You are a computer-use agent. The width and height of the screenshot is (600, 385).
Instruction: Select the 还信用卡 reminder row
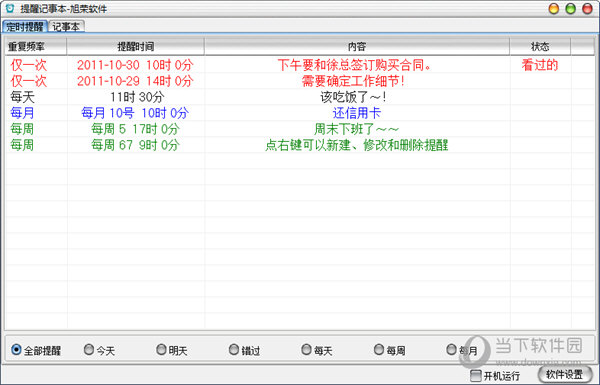point(300,113)
